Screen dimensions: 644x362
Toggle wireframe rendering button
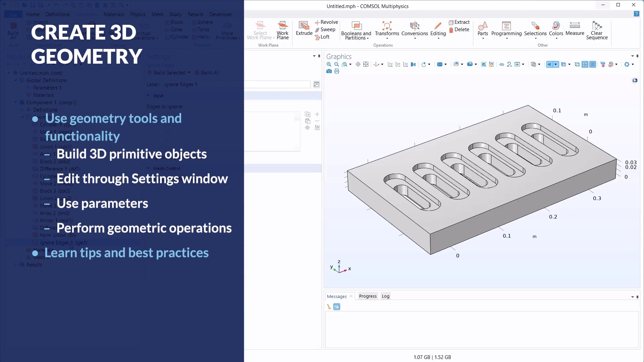click(577, 64)
